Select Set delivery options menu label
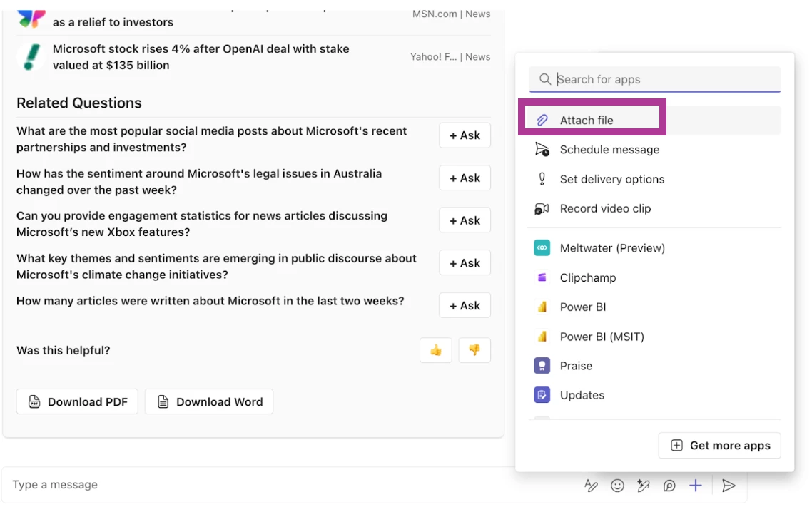The height and width of the screenshot is (512, 812). point(612,179)
